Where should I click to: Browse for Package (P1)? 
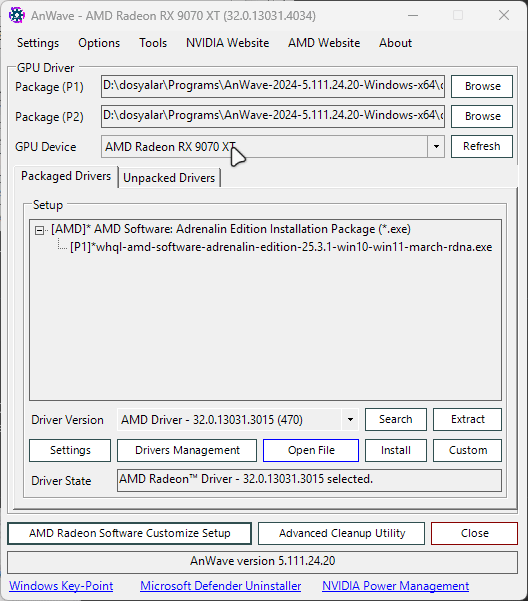[x=482, y=86]
